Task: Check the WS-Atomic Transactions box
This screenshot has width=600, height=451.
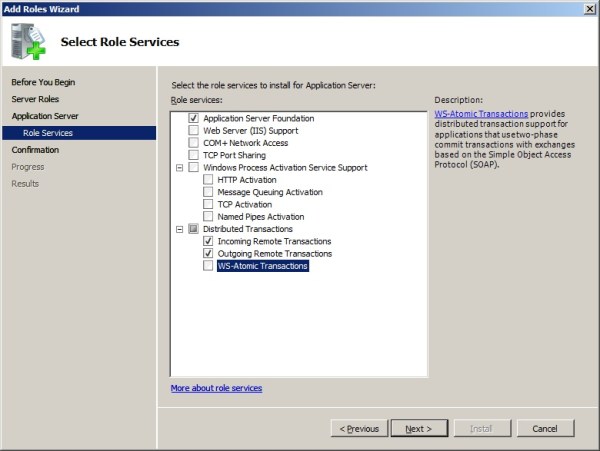Action: [208, 266]
